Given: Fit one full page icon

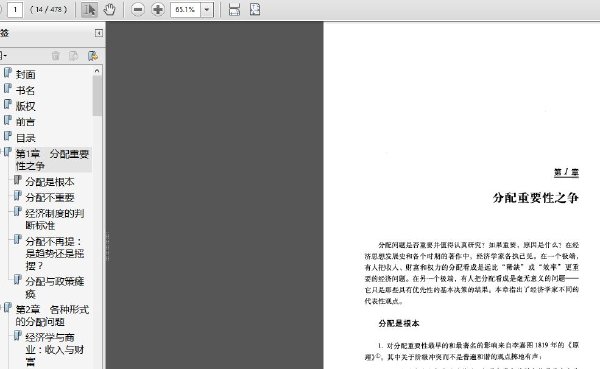Looking at the screenshot, I should [255, 10].
